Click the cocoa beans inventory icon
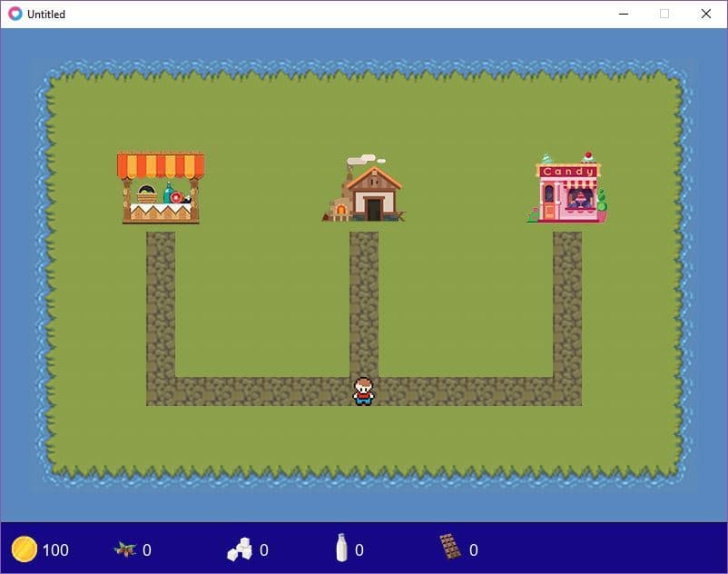Screen dimensions: 728x574 125,549
